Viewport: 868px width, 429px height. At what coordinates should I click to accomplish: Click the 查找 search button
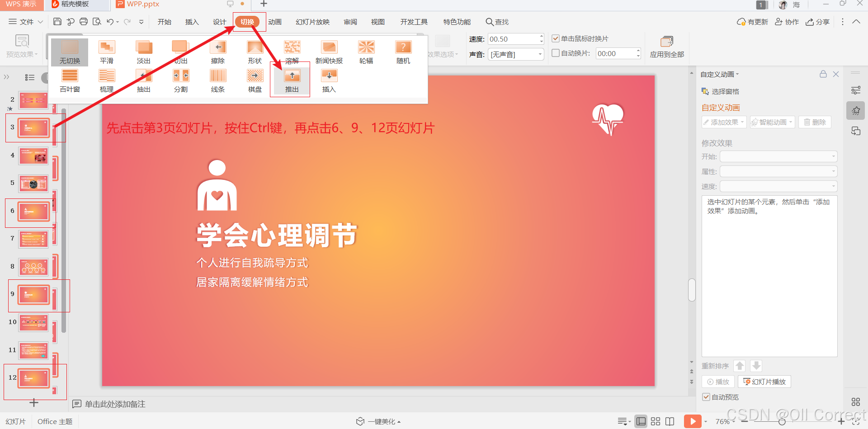point(497,22)
